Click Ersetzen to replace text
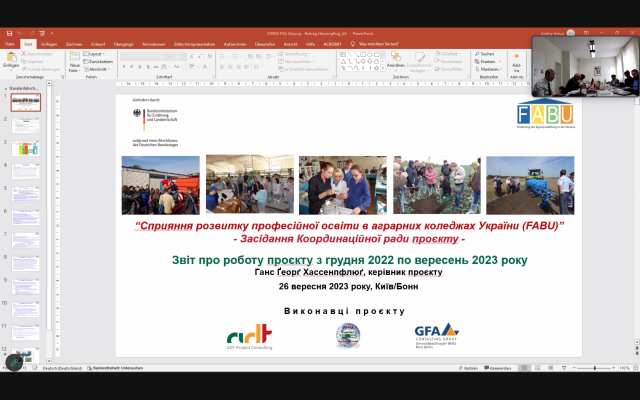Viewport: 640px width, 400px height. pos(487,61)
